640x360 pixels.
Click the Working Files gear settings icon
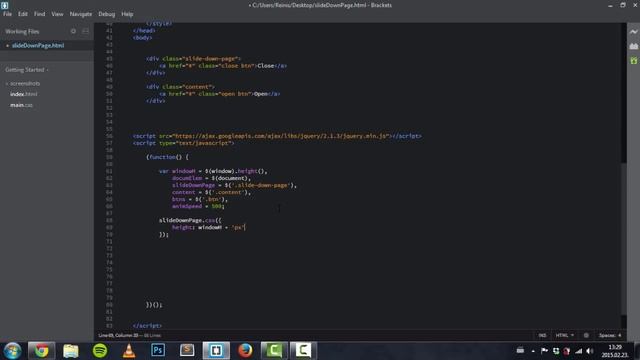click(73, 31)
